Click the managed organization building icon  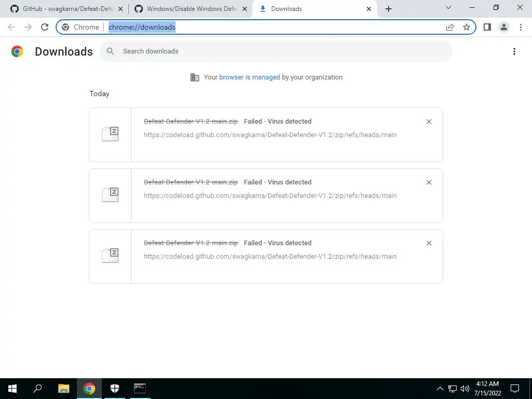click(195, 77)
